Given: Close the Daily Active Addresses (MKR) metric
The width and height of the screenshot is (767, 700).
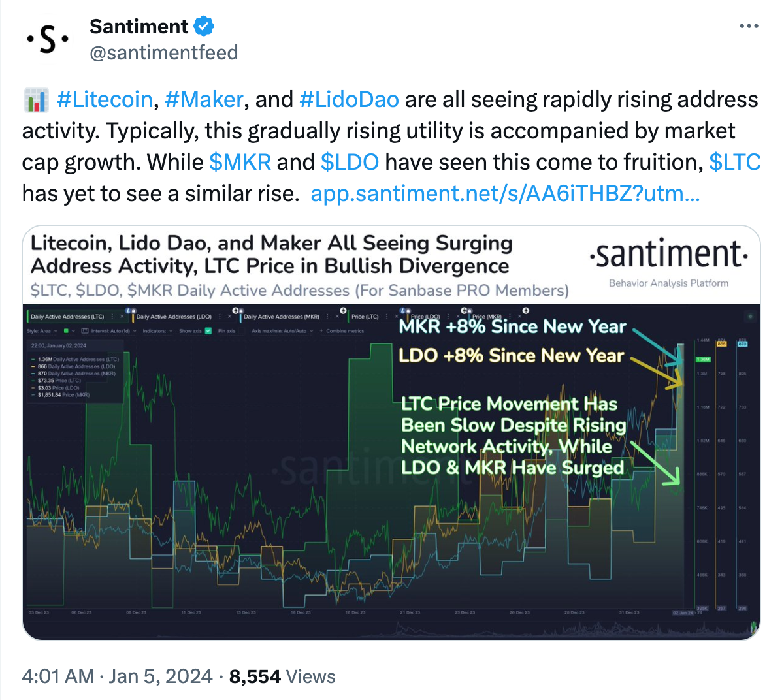Looking at the screenshot, I should coord(337,316).
